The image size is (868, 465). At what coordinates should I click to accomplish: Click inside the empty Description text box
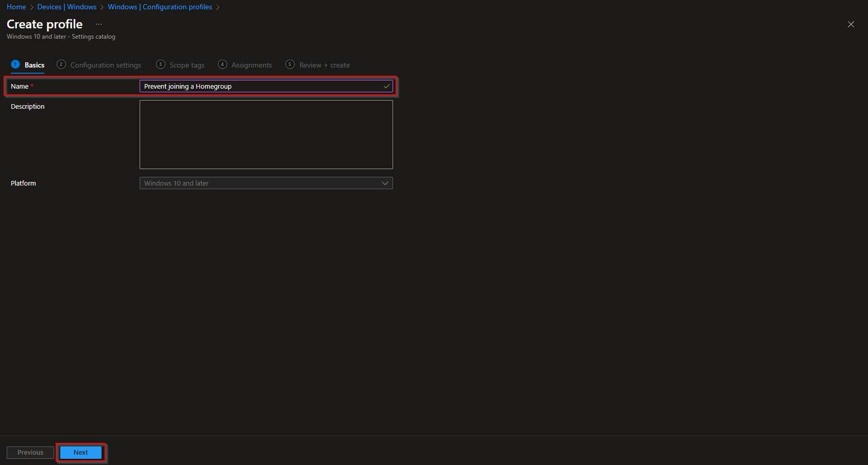tap(266, 134)
